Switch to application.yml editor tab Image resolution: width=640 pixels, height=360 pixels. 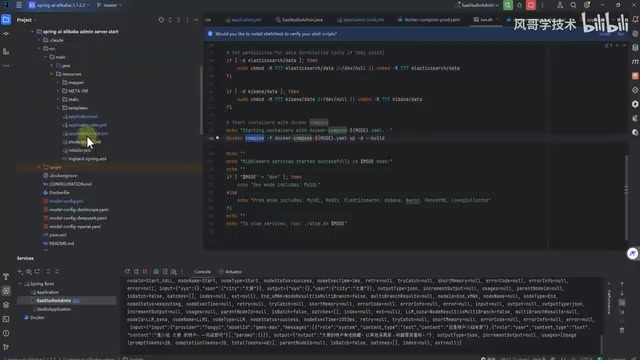click(x=243, y=20)
